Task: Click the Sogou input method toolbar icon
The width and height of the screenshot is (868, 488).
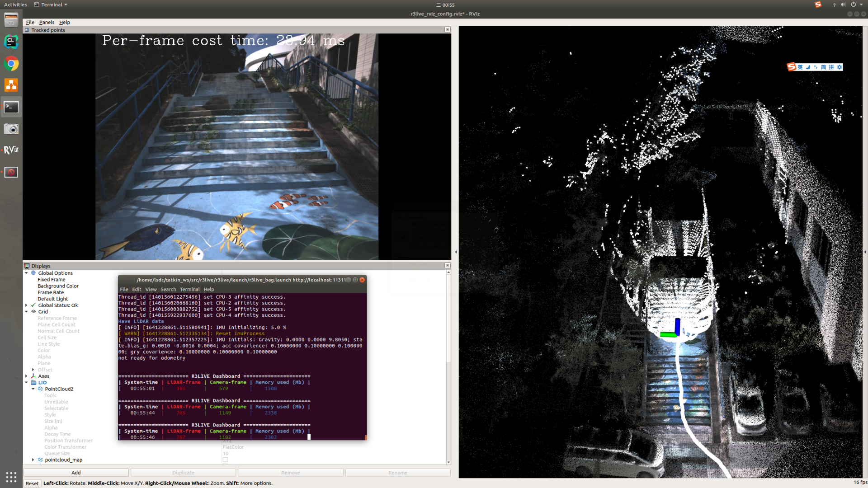Action: click(791, 67)
